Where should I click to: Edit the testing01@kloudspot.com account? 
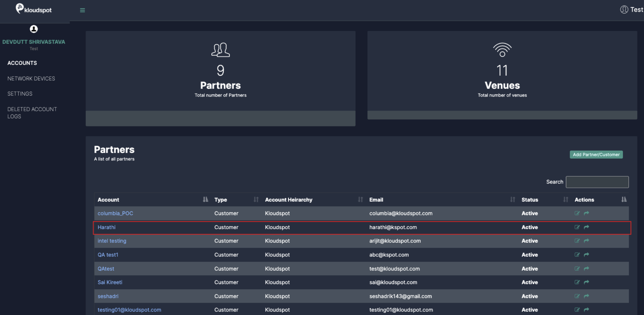tap(577, 310)
